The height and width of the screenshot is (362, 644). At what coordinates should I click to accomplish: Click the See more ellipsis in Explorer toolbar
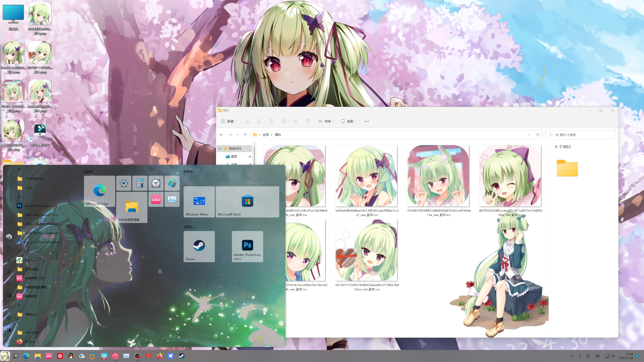[367, 121]
